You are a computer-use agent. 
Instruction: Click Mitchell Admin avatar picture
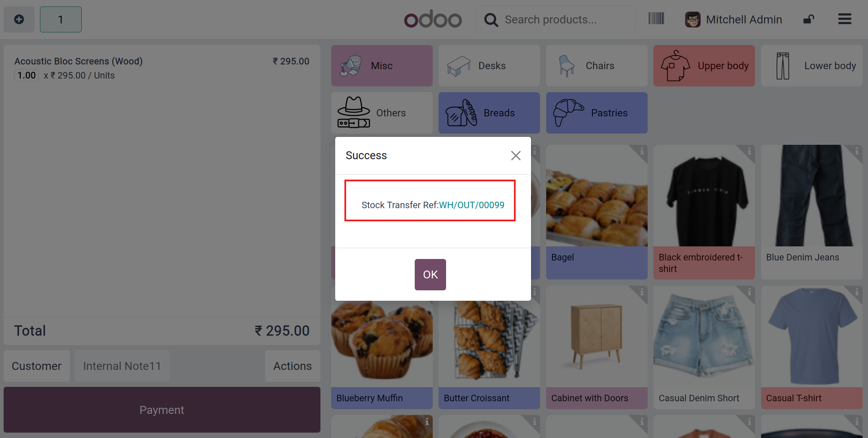pyautogui.click(x=693, y=19)
